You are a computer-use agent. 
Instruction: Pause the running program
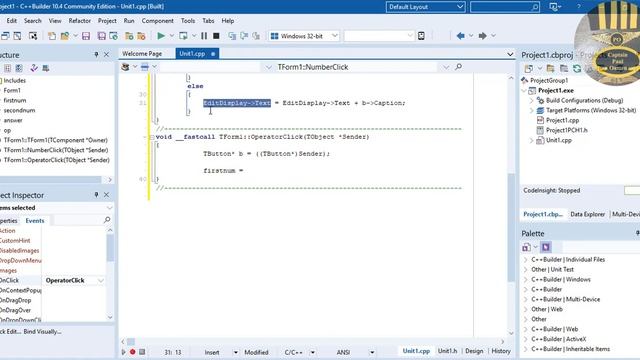click(x=204, y=36)
